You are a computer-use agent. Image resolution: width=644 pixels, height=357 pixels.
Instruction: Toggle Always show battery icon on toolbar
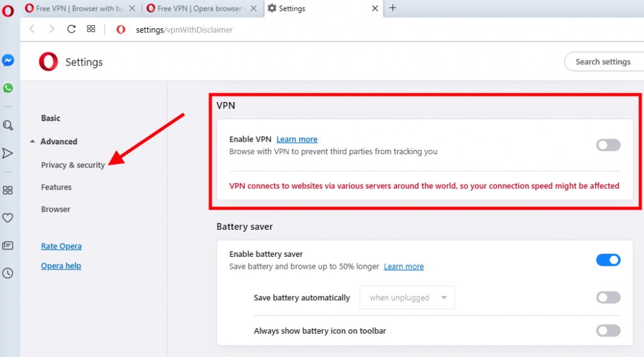[x=608, y=331]
